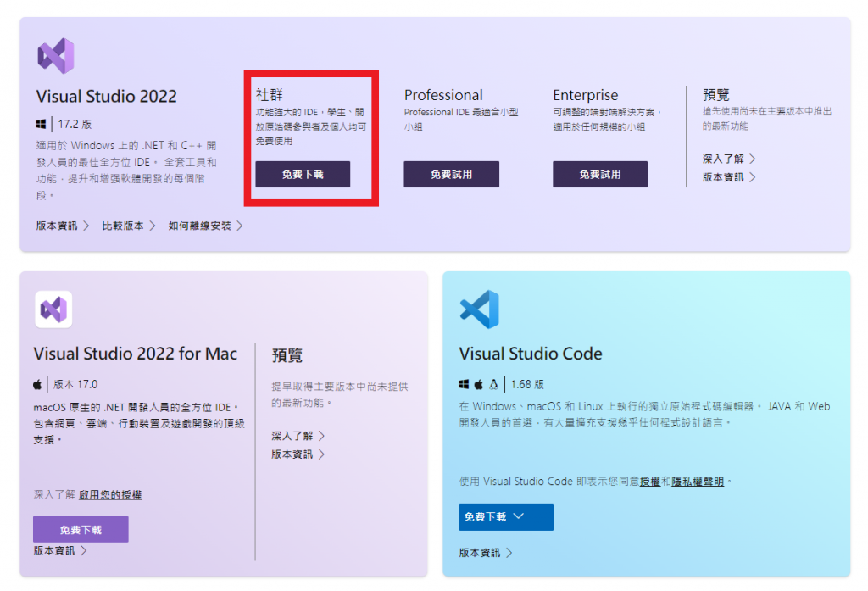Click 預覽 heading in the Mac card
The height and width of the screenshot is (591, 868).
tap(287, 355)
